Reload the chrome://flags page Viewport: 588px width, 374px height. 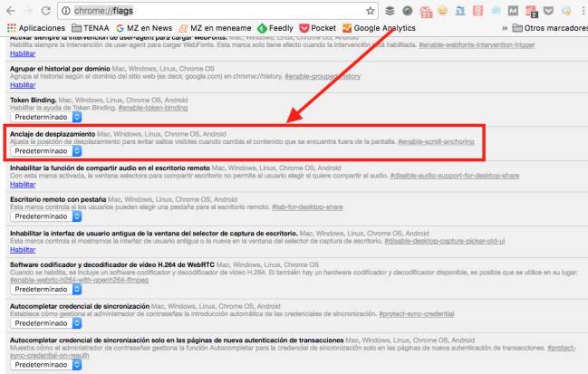(x=45, y=11)
